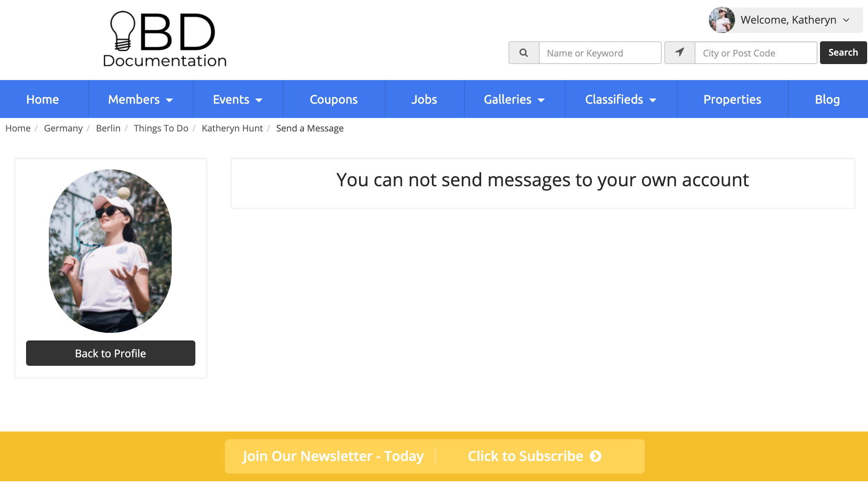The width and height of the screenshot is (868, 493).
Task: Expand the Members menu dropdown
Action: point(141,99)
